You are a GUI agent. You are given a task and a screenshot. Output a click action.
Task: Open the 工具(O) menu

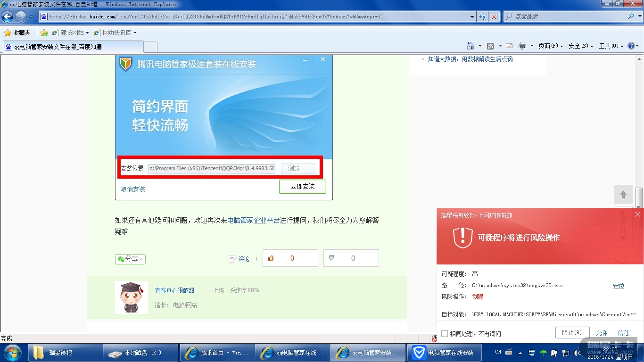coord(611,46)
